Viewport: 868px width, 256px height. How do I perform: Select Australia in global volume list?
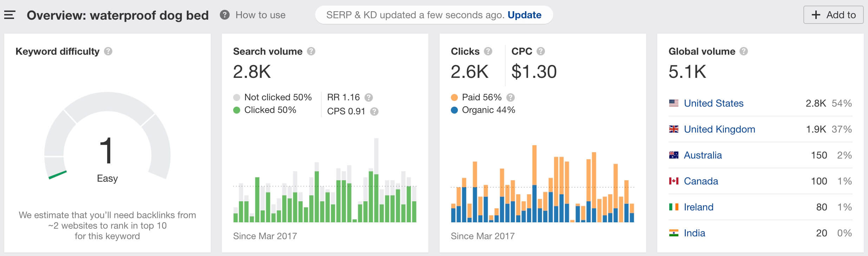click(703, 155)
